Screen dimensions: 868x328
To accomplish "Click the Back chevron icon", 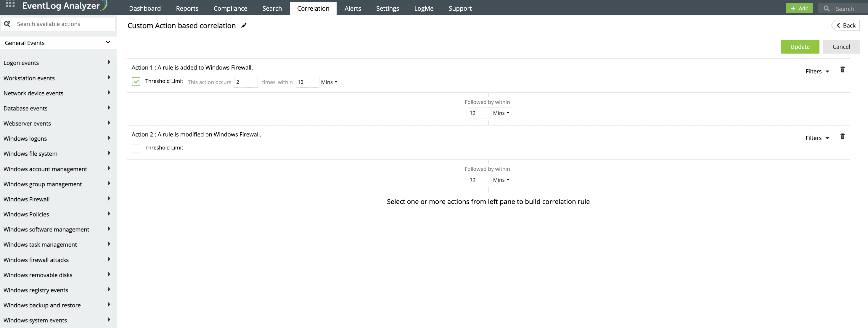I will 839,25.
